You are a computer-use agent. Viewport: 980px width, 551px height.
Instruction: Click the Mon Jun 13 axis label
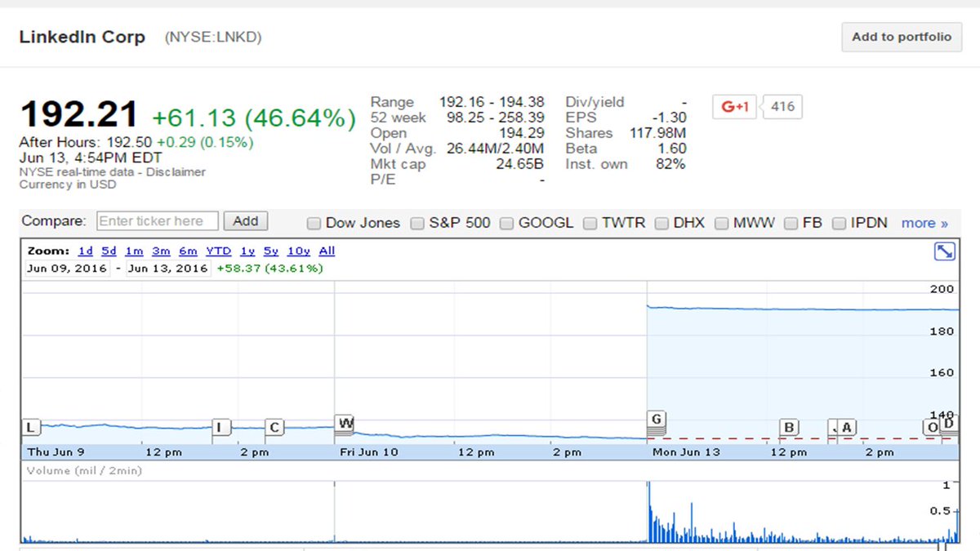point(686,451)
